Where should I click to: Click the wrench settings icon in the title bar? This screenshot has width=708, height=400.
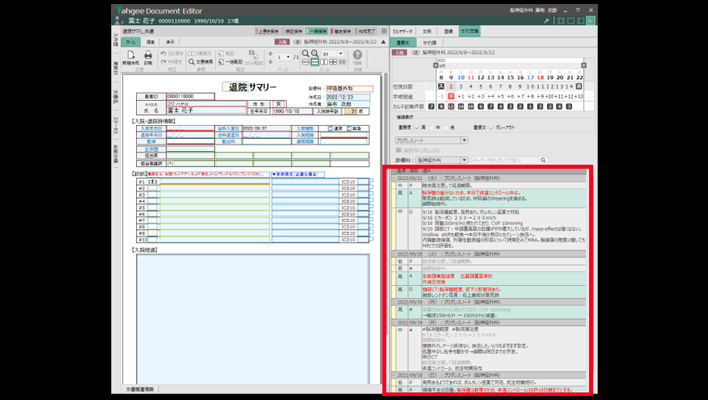point(546,21)
